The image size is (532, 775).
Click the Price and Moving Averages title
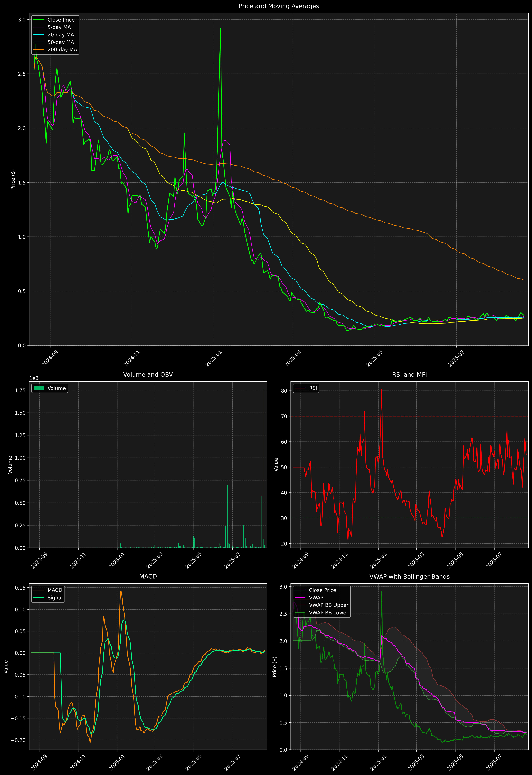tap(279, 6)
